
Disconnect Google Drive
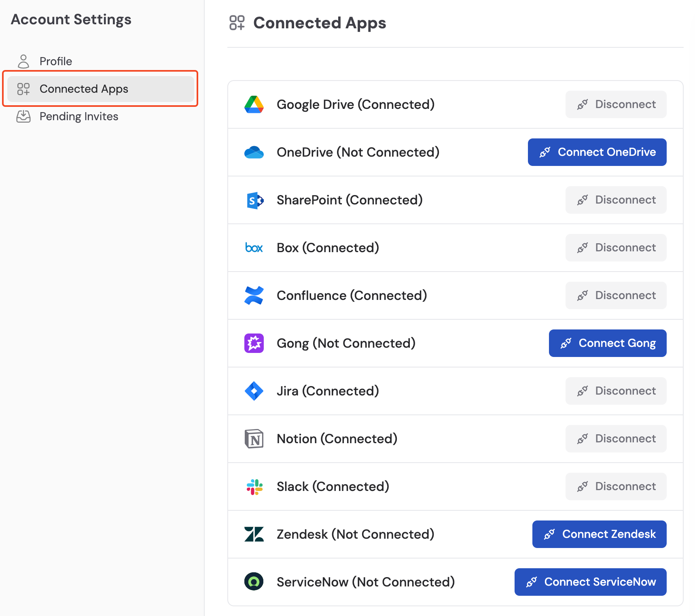(x=615, y=104)
